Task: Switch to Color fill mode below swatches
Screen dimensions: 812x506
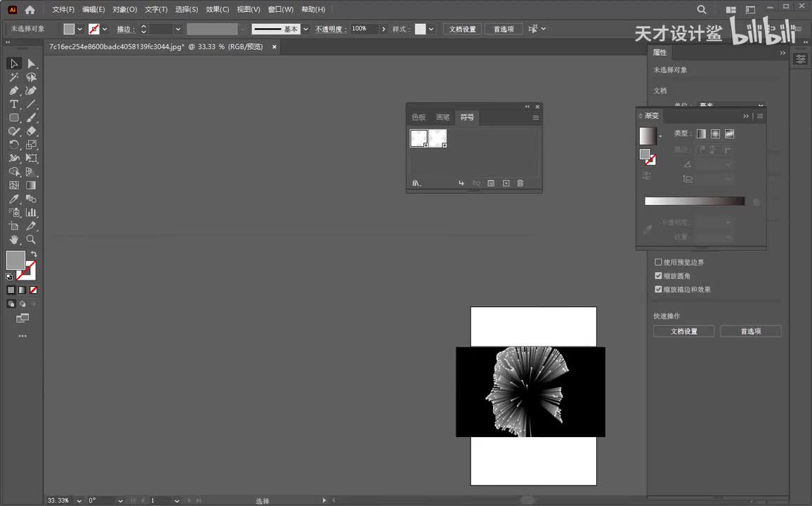Action: click(11, 290)
